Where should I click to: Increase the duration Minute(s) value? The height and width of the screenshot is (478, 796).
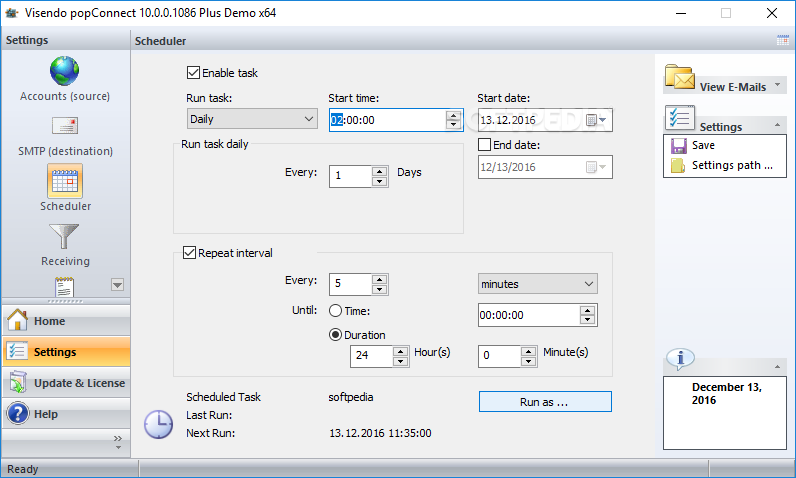(x=528, y=351)
